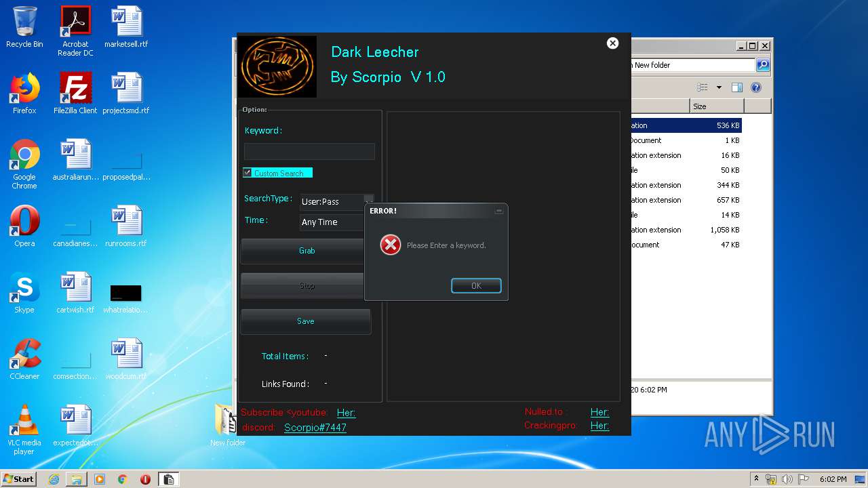Click the Stop button

(302, 286)
